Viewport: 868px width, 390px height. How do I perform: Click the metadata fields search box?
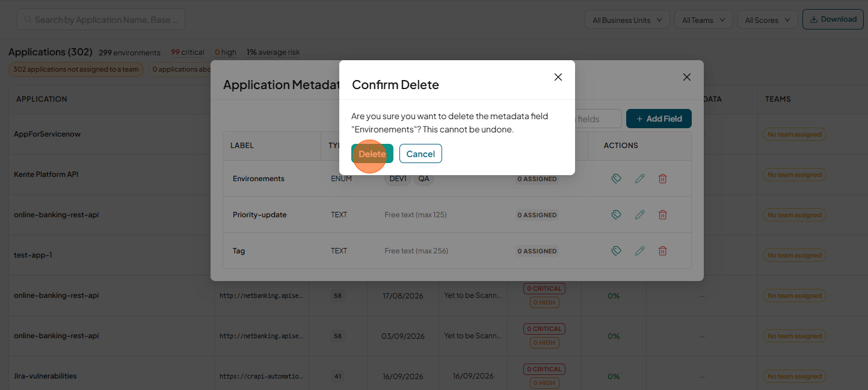[597, 119]
